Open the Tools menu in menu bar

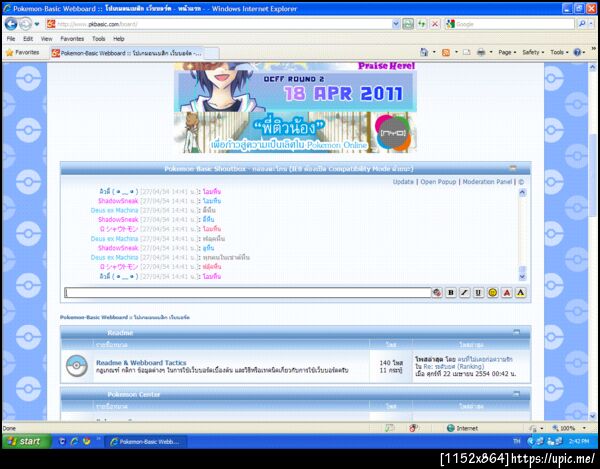click(x=98, y=39)
